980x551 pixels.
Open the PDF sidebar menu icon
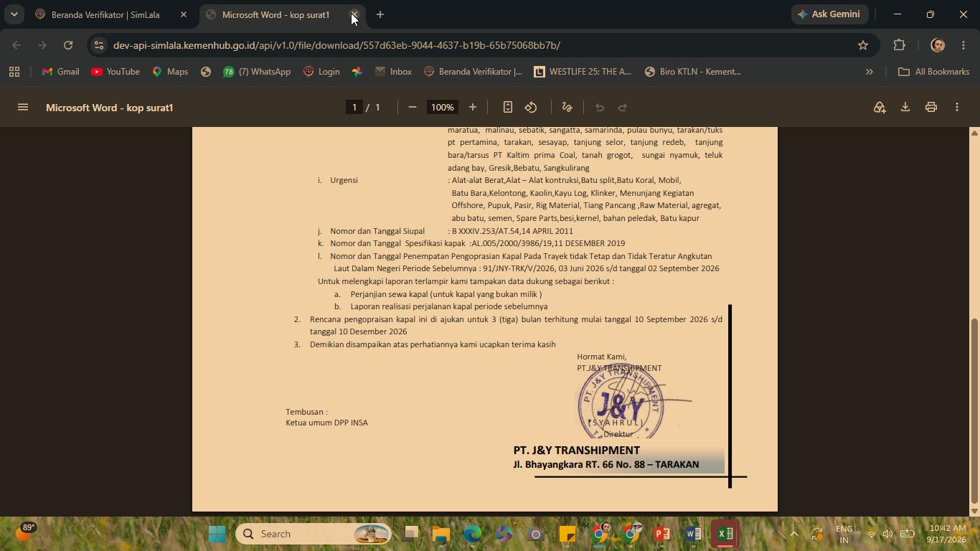tap(23, 107)
